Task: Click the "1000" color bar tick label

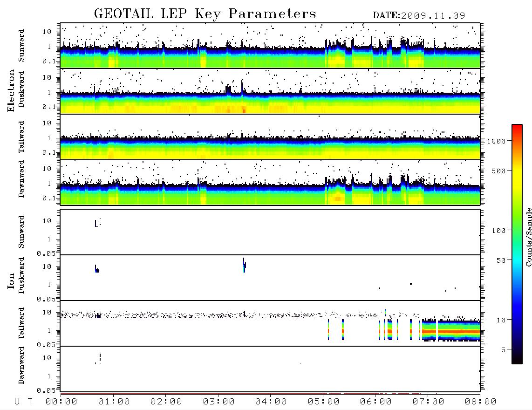Action: coord(496,141)
